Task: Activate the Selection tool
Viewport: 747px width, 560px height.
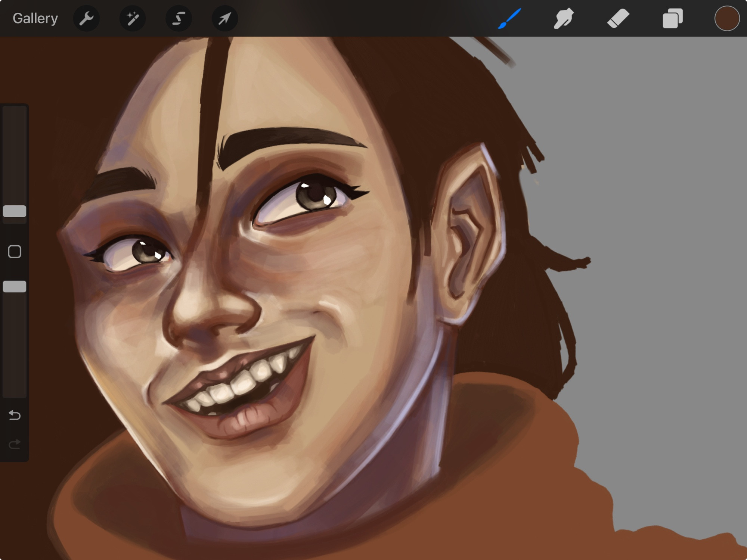Action: pyautogui.click(x=179, y=18)
